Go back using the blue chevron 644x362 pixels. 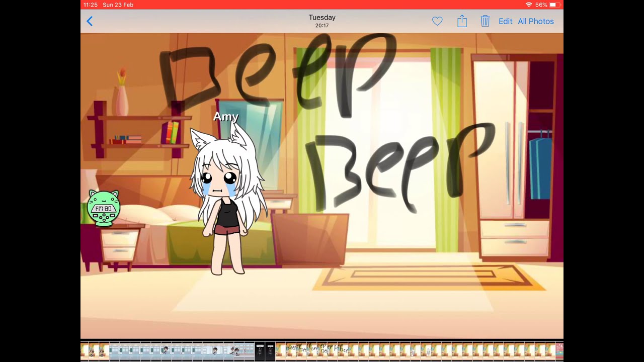pos(90,21)
